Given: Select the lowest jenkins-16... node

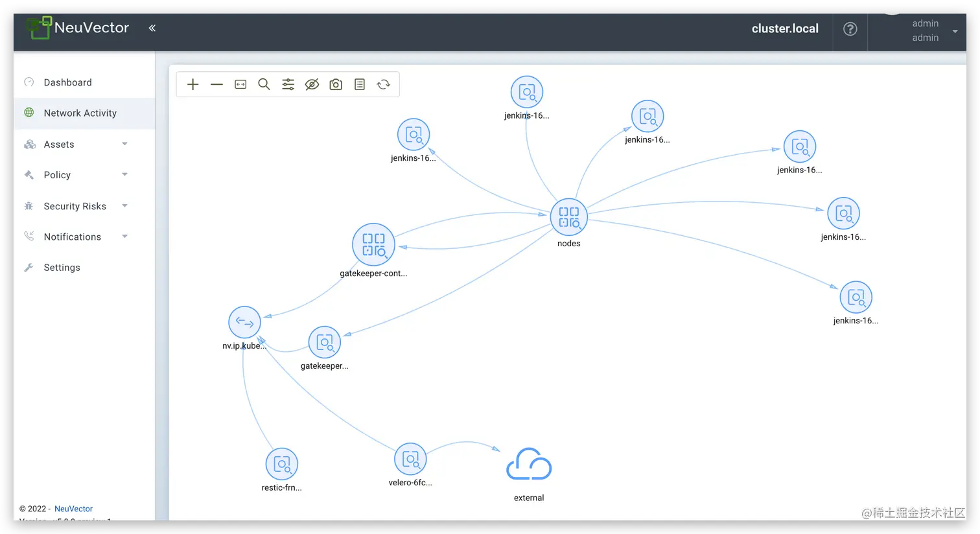Looking at the screenshot, I should point(856,297).
